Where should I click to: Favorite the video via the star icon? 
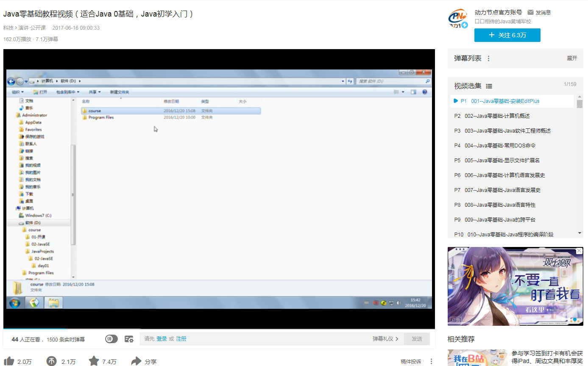coord(94,361)
